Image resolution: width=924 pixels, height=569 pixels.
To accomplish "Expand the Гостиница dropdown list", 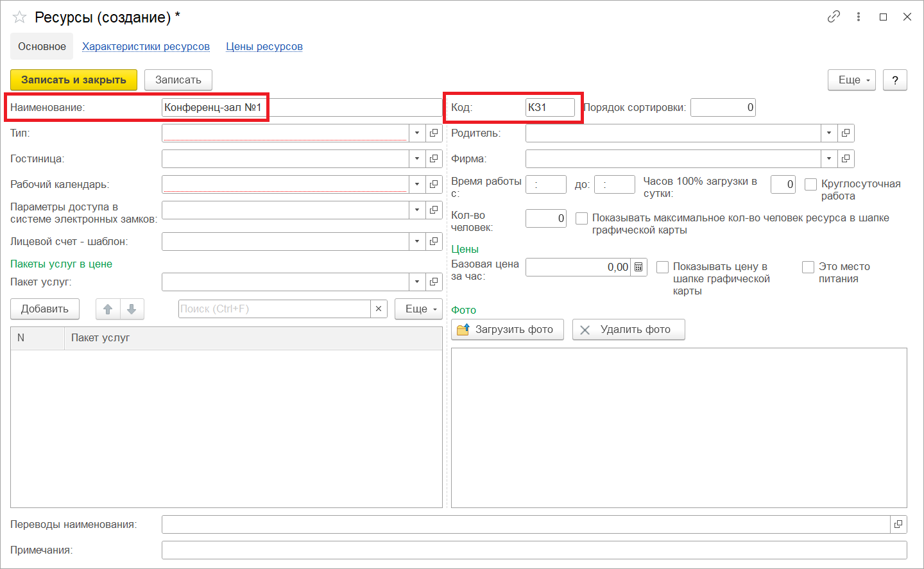I will pyautogui.click(x=417, y=158).
